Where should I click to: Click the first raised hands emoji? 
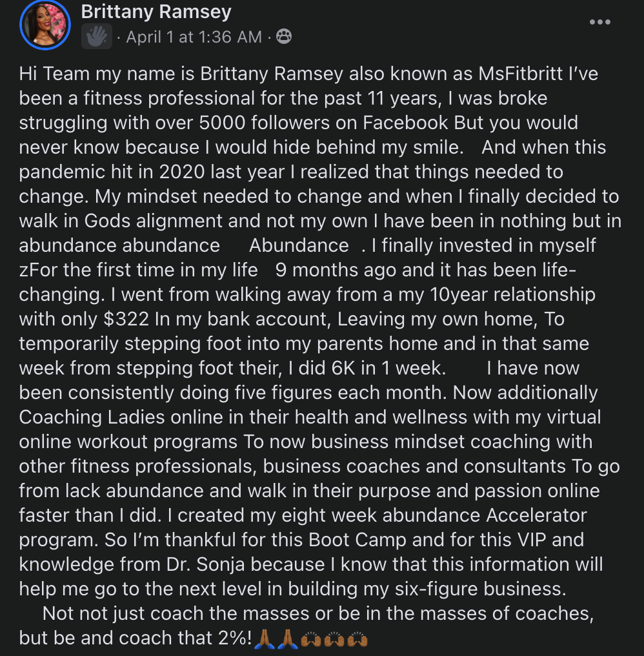[x=311, y=639]
